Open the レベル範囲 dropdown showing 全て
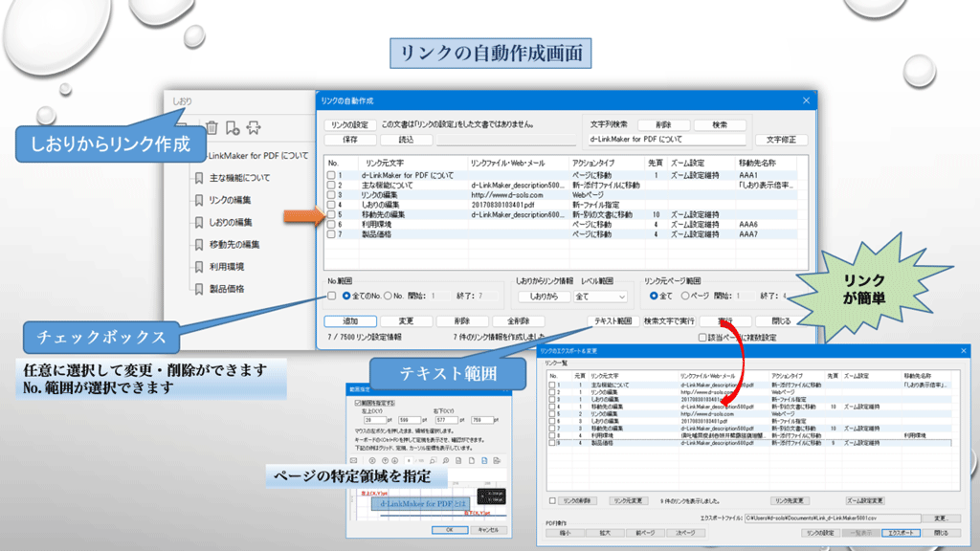 pyautogui.click(x=600, y=297)
